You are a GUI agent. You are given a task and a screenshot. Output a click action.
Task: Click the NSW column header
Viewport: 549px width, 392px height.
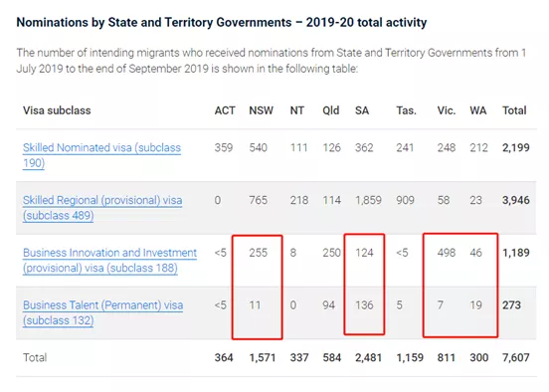pos(262,110)
